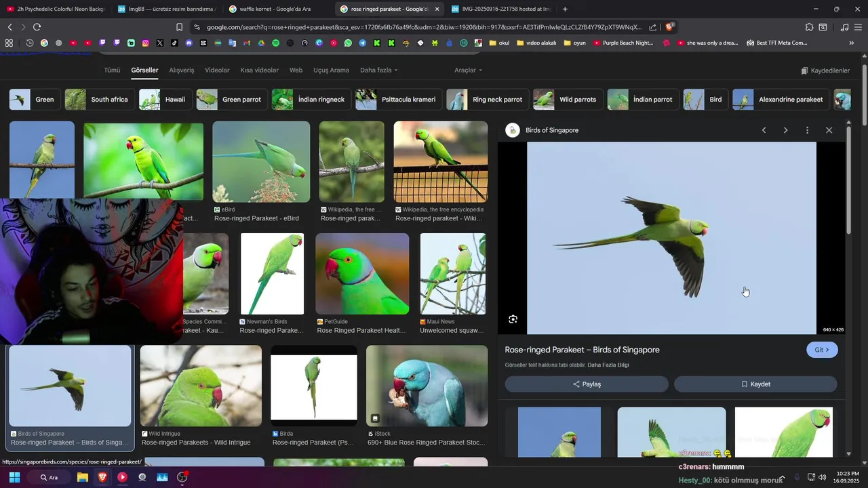Open Kaydedilenler saved items link
Viewport: 868px width, 488px height.
click(x=825, y=70)
